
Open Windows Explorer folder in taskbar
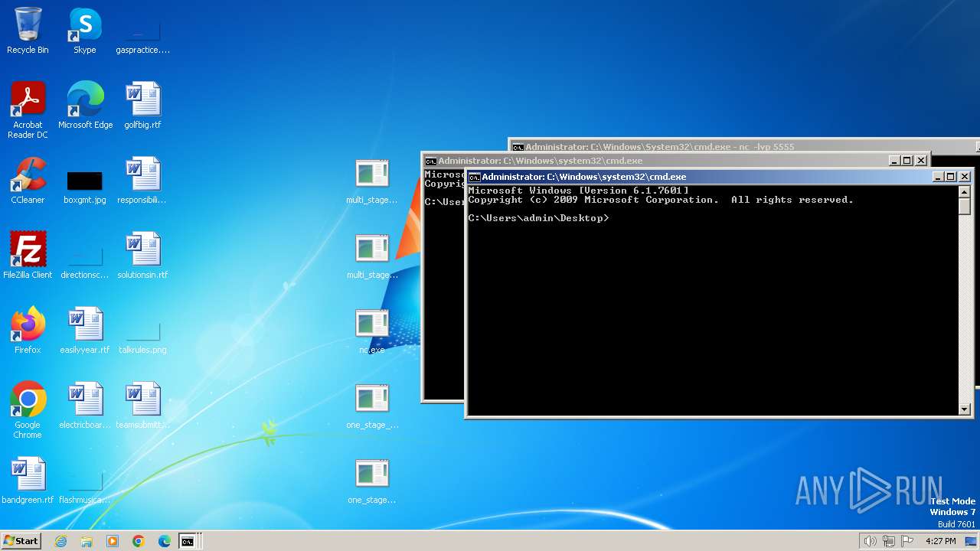87,541
